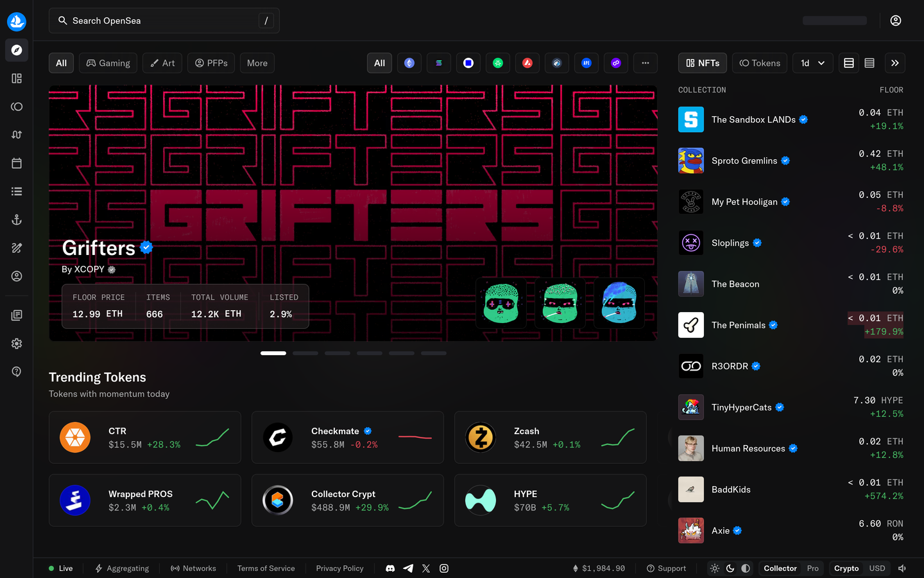Filter by the Solana chain icon
The height and width of the screenshot is (578, 924).
439,63
